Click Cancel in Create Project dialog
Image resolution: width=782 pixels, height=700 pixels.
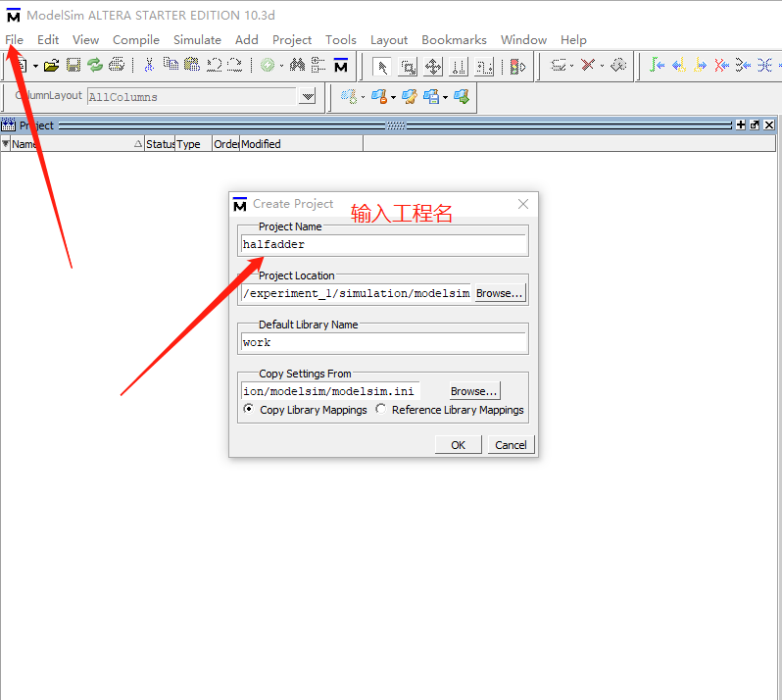[x=511, y=444]
